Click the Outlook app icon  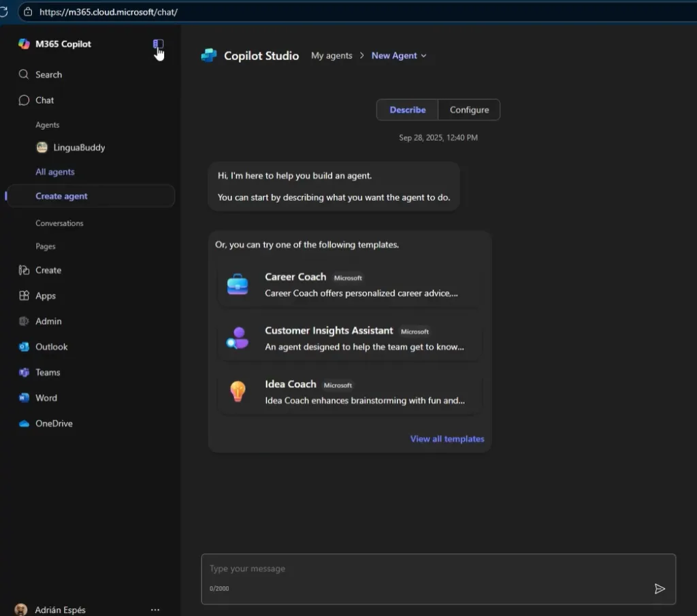coord(24,346)
